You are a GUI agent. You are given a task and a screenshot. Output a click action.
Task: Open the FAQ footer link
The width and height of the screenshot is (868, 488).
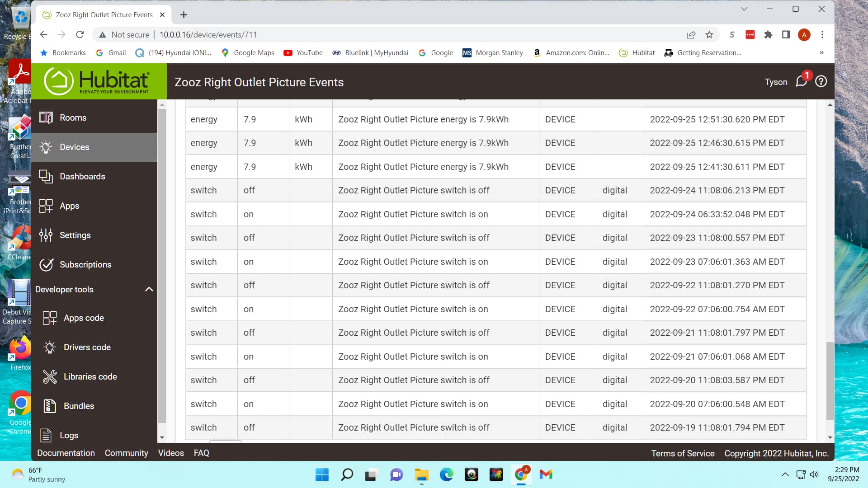(202, 453)
